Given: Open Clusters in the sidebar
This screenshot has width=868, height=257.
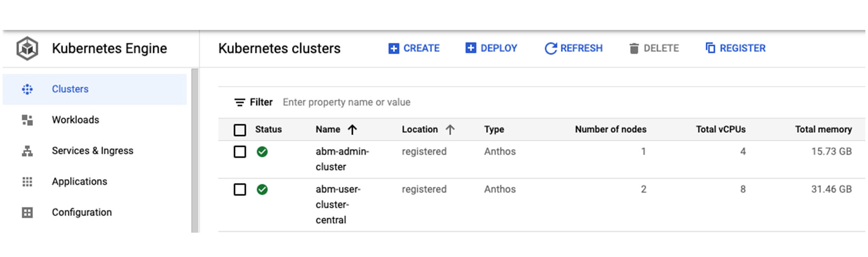Looking at the screenshot, I should pyautogui.click(x=95, y=89).
